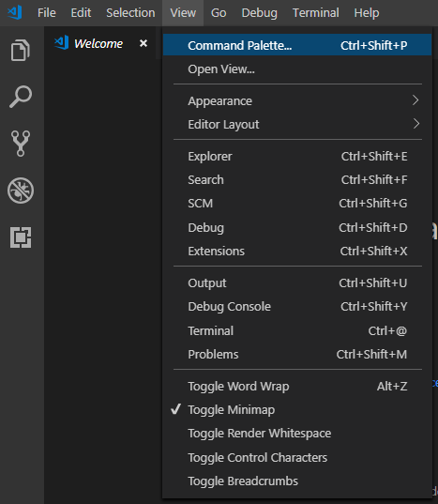Toggle Control Characters option
Viewport: 438px width, 504px height.
(x=297, y=457)
